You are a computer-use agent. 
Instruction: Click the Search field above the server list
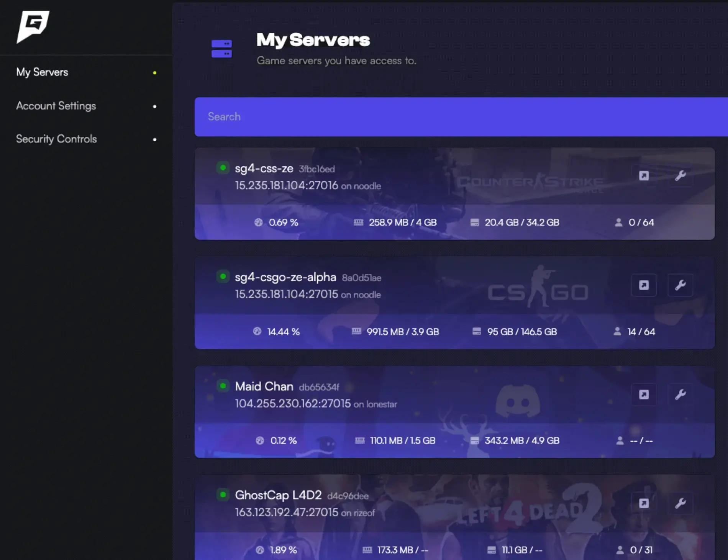point(460,117)
